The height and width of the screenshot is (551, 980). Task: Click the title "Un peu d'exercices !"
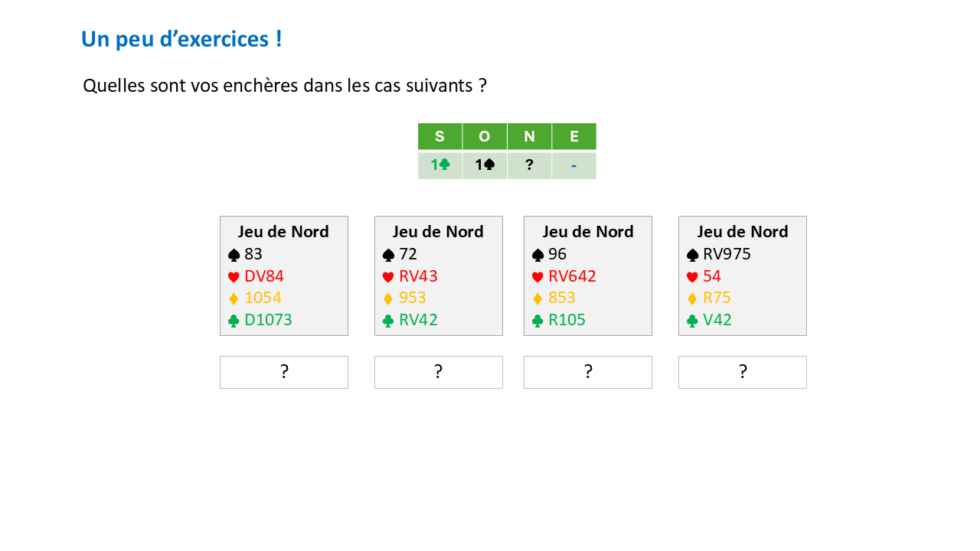181,39
